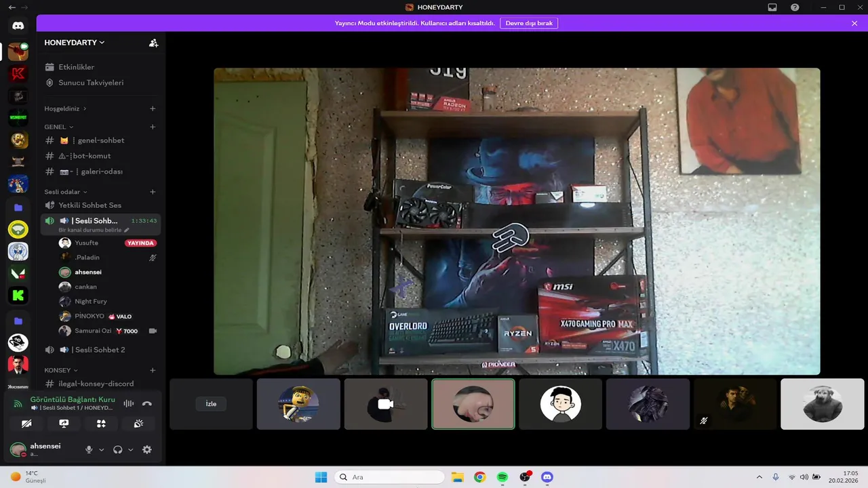This screenshot has height=488, width=868.
Task: Turn on the camera
Action: click(x=26, y=424)
